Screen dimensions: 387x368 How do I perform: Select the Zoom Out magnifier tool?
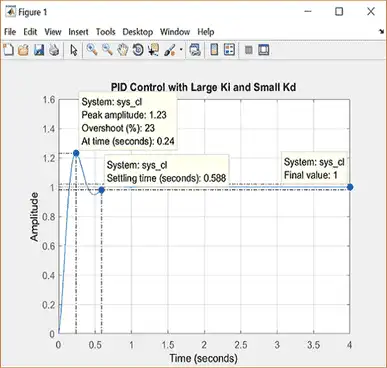pos(107,50)
